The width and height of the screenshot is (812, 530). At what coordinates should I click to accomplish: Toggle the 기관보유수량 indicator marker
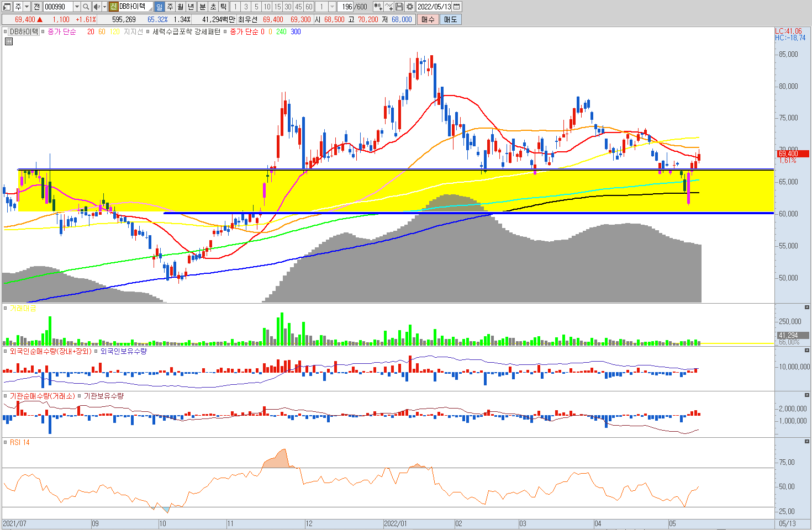tap(80, 396)
